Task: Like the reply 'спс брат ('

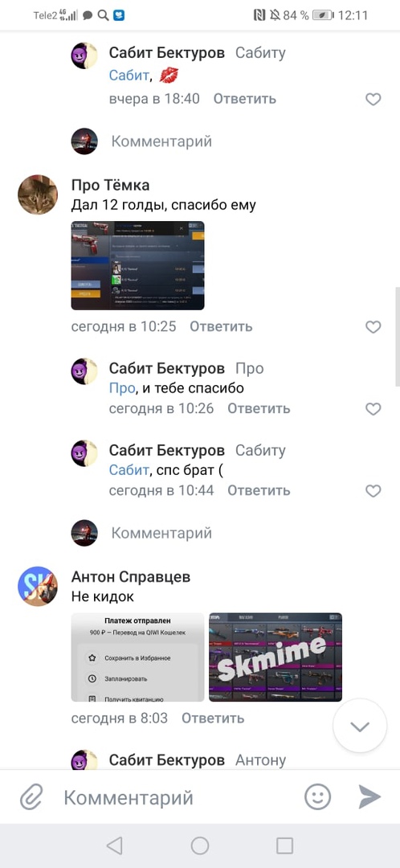Action: click(373, 490)
